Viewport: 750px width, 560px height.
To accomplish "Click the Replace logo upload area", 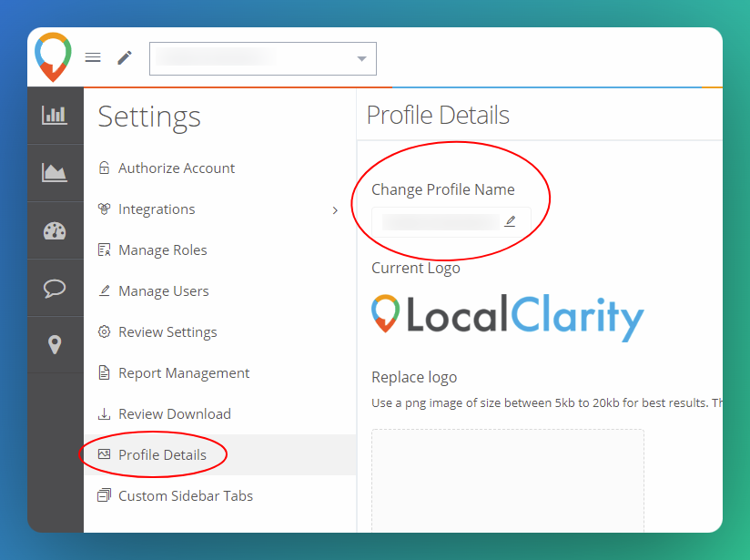I will (x=508, y=481).
